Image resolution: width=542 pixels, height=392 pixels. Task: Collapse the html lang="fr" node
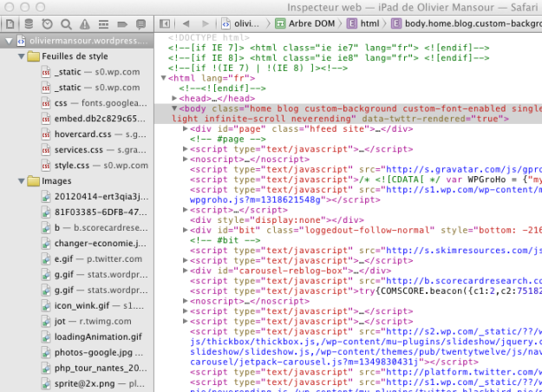point(164,78)
